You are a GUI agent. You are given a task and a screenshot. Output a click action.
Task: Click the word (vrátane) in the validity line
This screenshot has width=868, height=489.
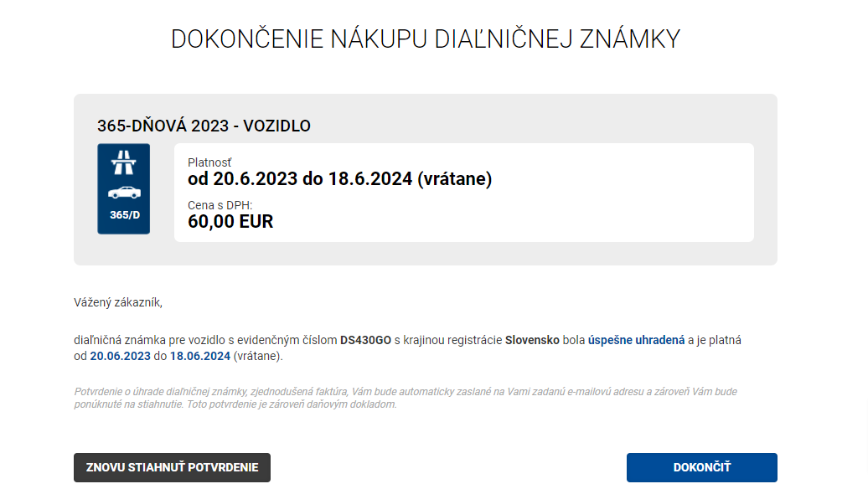coord(455,179)
